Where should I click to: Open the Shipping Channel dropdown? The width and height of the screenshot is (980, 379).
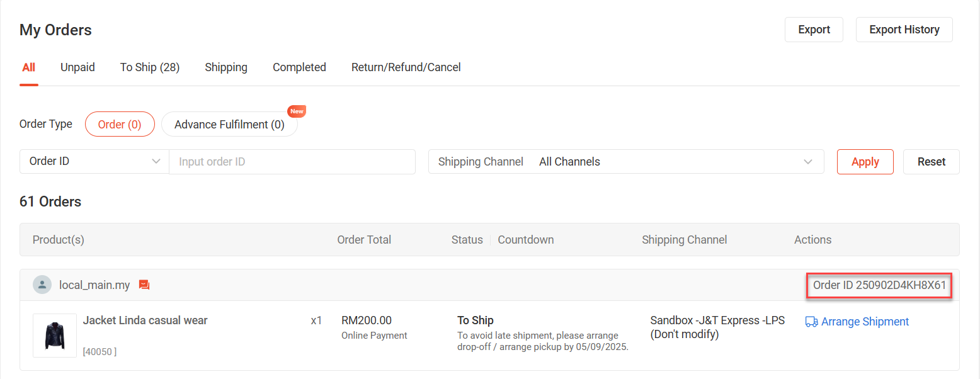pos(626,162)
